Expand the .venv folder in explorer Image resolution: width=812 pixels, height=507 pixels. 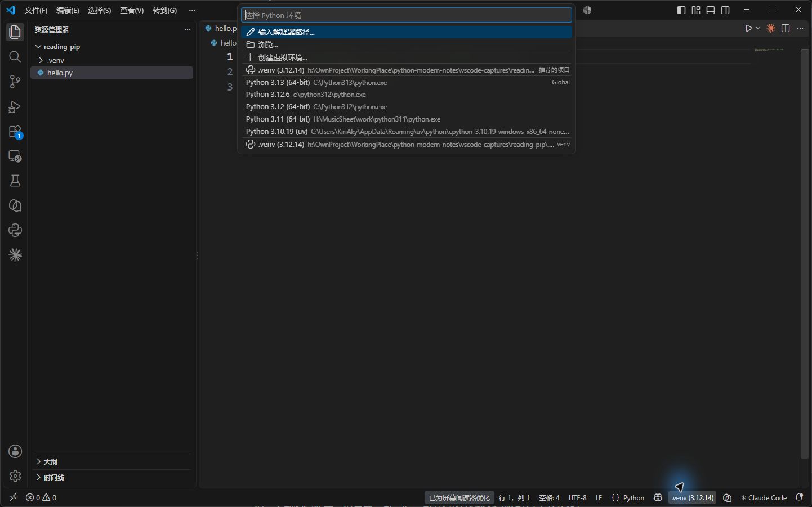point(111,60)
